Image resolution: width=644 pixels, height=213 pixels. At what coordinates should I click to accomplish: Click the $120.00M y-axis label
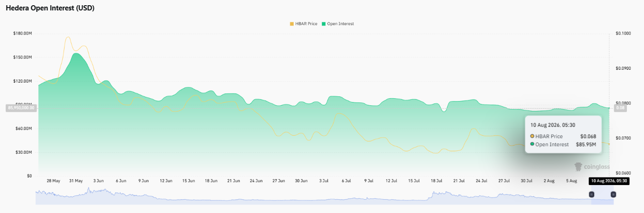point(22,81)
